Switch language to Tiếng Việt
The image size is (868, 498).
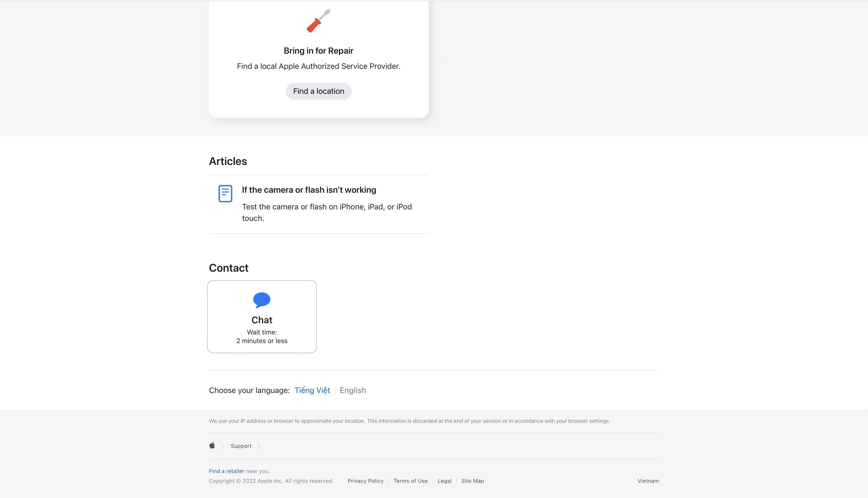[x=312, y=390]
